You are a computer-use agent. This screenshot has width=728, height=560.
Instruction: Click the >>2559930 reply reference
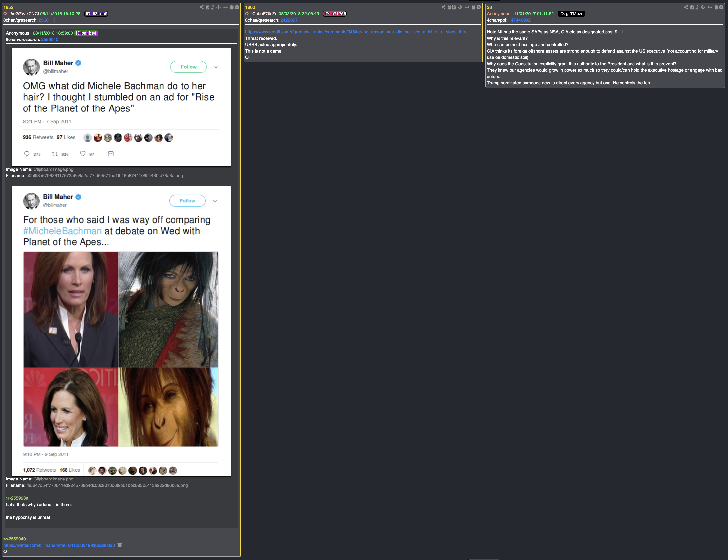coord(17,498)
